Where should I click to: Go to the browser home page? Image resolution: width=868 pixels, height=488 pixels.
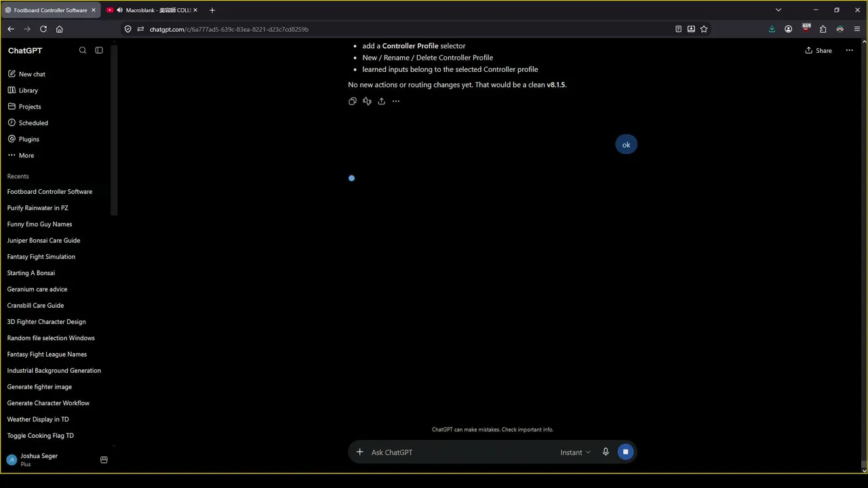(60, 29)
